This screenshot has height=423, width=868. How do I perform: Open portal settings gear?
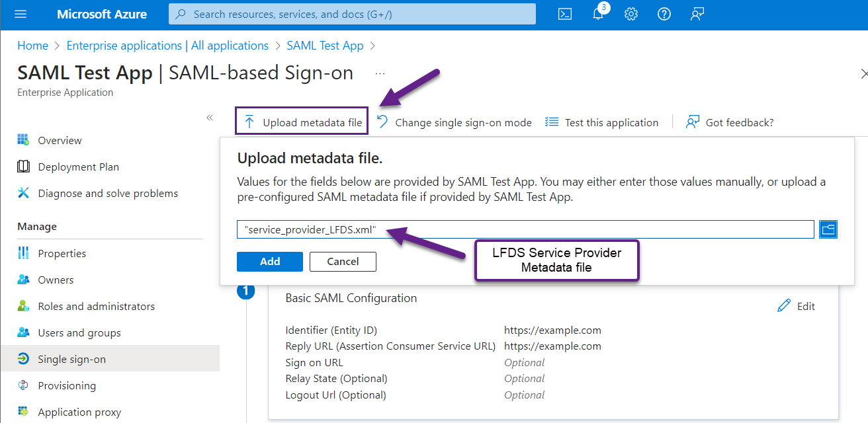631,14
